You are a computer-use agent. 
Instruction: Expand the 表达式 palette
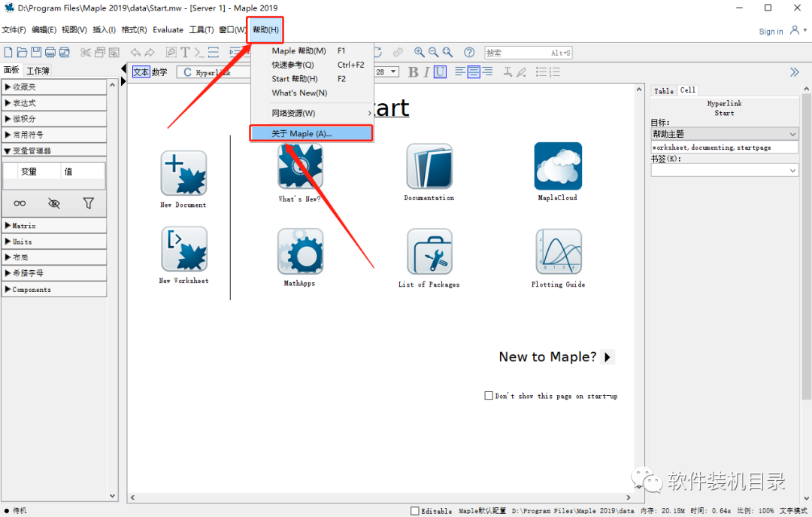pyautogui.click(x=54, y=103)
